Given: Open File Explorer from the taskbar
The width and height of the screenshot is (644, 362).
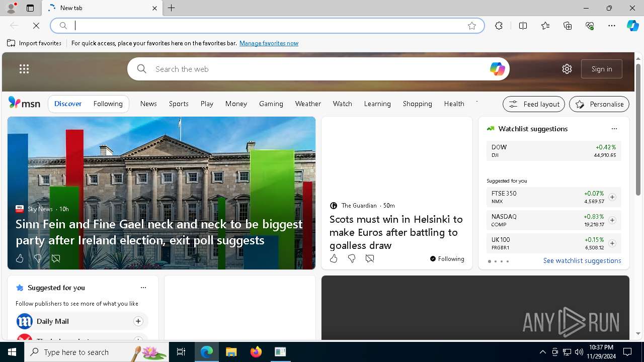Looking at the screenshot, I should [x=231, y=352].
